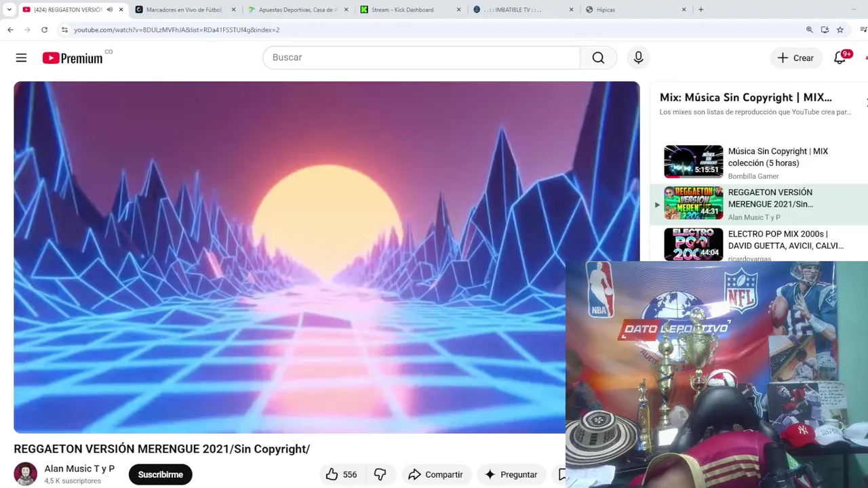Screen dimensions: 868x488
Task: Close the Marcadores en Vivo tab
Action: coord(233,9)
